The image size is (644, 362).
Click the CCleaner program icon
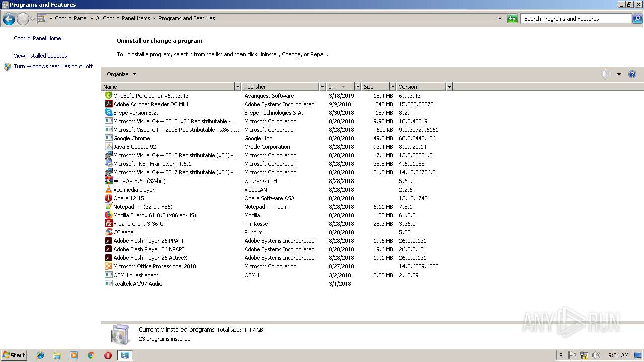click(x=108, y=232)
